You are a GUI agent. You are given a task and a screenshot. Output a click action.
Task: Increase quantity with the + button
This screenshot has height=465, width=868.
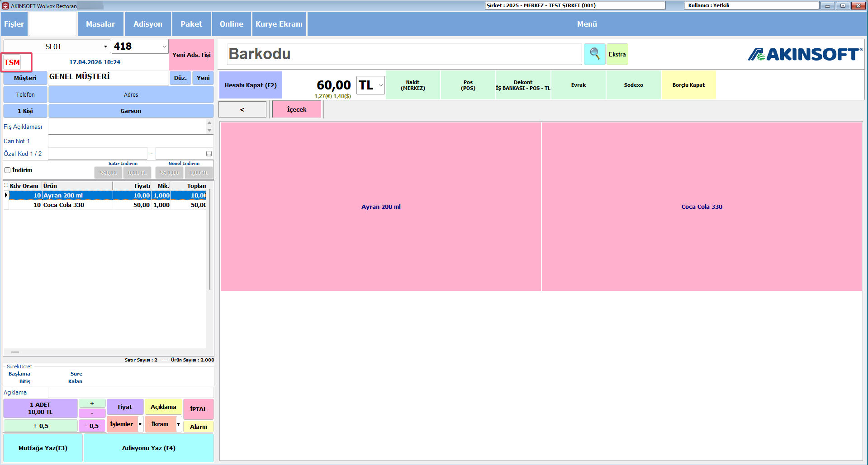pos(92,403)
